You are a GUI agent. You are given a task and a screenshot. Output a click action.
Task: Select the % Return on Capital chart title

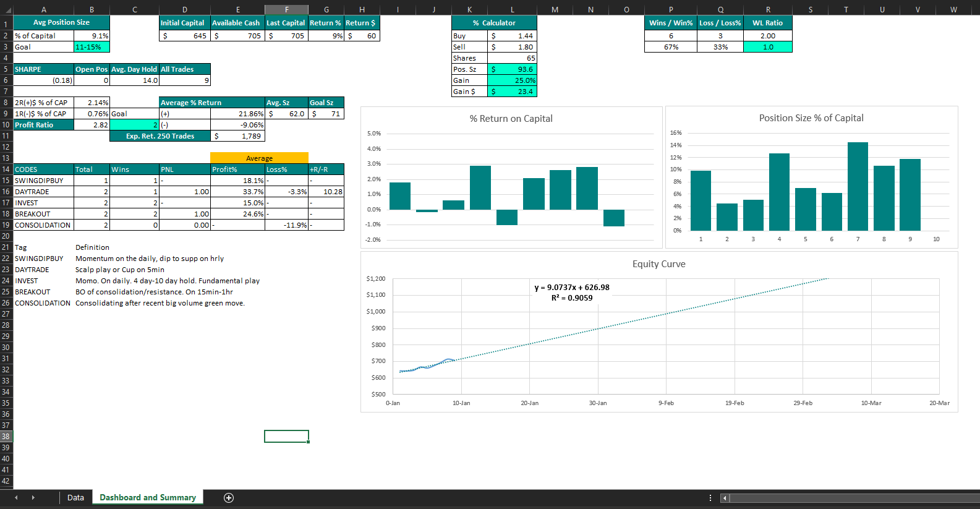click(x=511, y=119)
